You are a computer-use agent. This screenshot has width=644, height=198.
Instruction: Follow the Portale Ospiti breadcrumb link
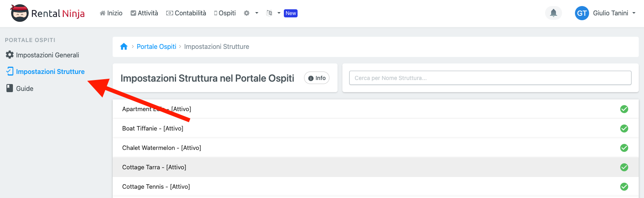pyautogui.click(x=156, y=46)
